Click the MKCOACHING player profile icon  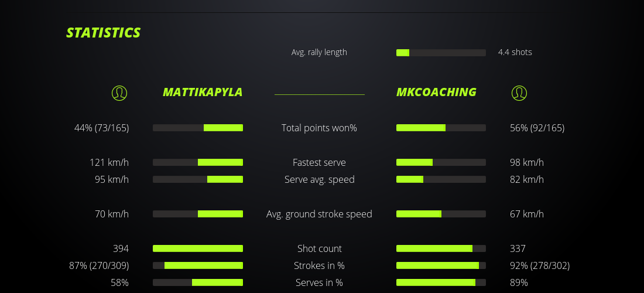[519, 93]
